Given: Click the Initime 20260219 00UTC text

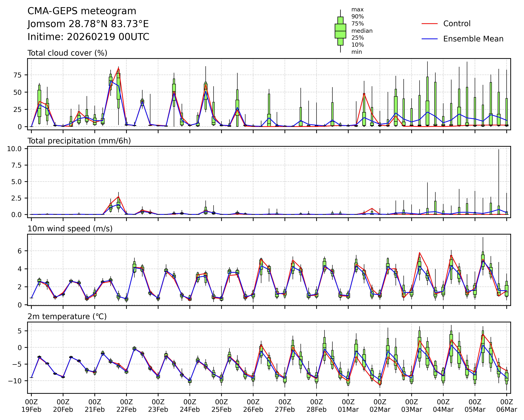Looking at the screenshot, I should [x=88, y=37].
